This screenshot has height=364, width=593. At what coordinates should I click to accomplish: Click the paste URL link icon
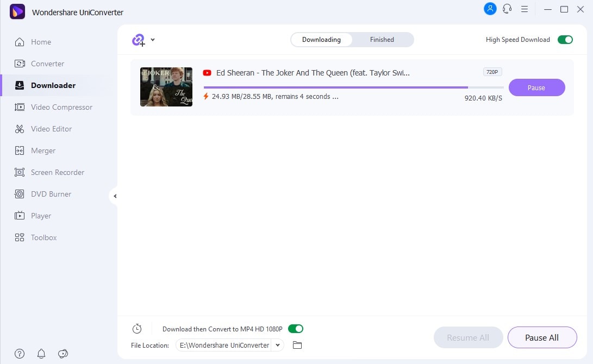point(139,40)
